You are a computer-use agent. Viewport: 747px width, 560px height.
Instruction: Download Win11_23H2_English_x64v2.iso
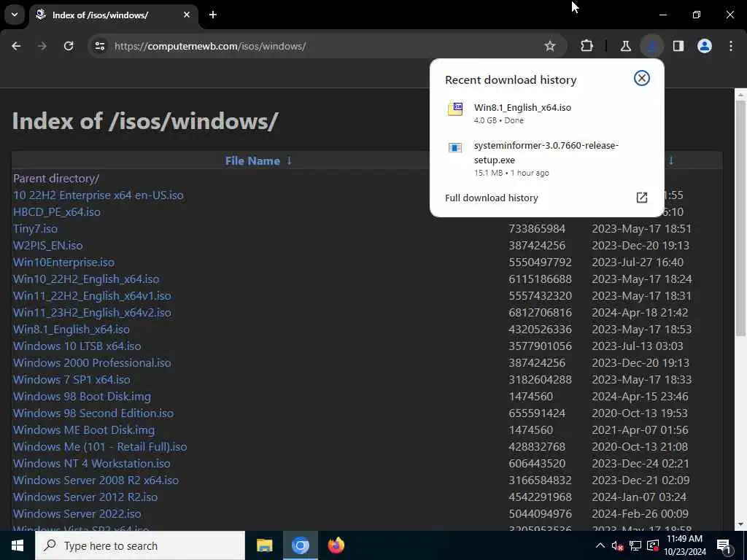coord(92,312)
